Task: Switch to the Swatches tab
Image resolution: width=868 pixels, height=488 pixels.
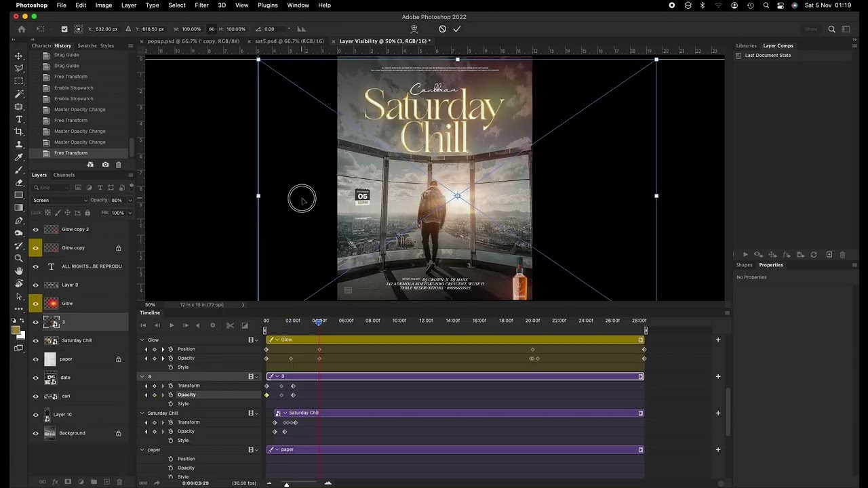Action: point(87,45)
